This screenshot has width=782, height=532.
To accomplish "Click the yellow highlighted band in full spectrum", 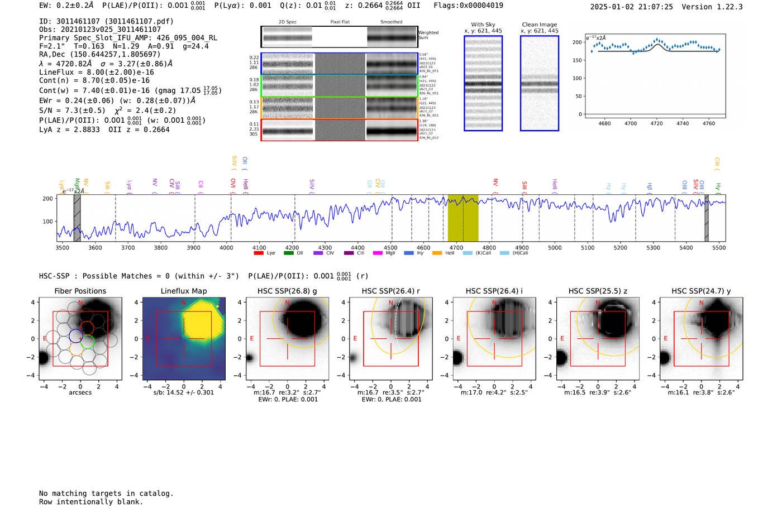I will (463, 218).
